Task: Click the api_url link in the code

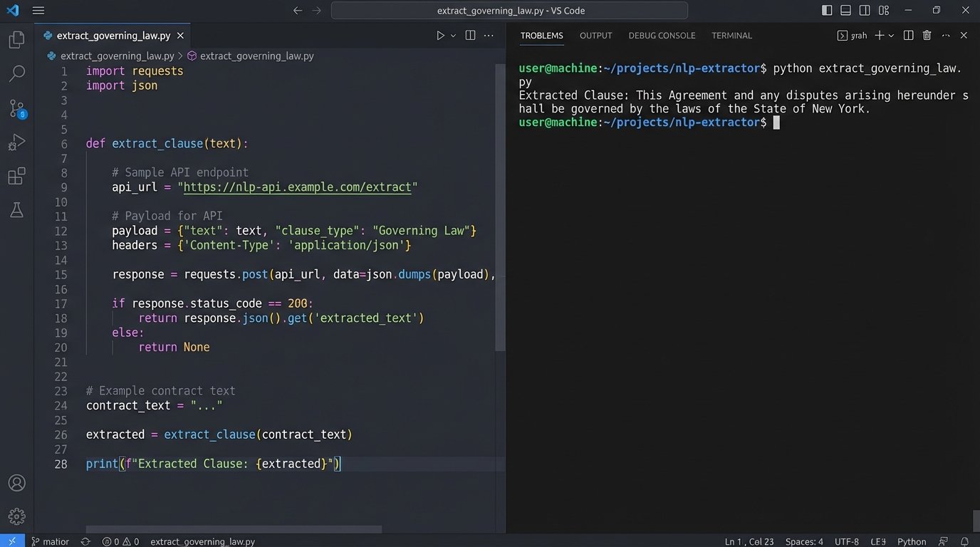Action: (298, 187)
